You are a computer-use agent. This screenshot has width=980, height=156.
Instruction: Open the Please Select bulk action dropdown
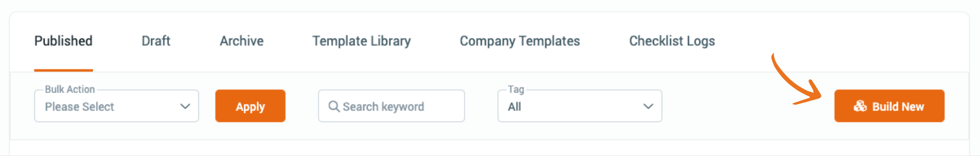116,106
